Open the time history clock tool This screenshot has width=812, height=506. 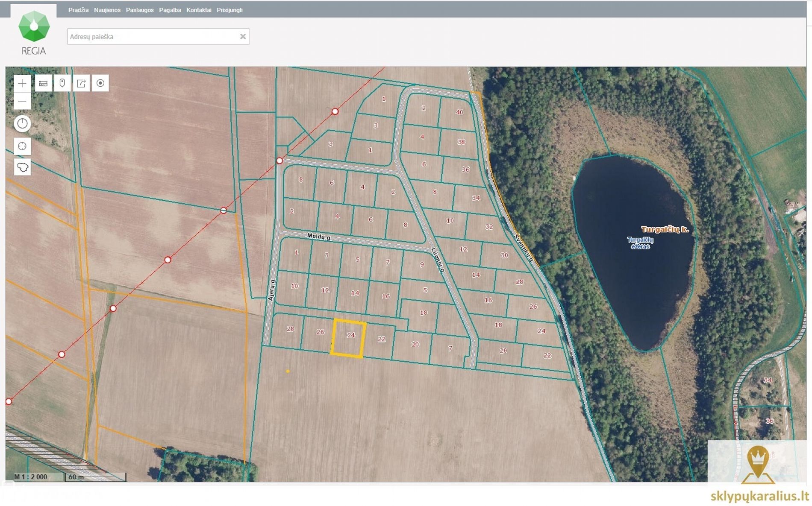pos(22,124)
